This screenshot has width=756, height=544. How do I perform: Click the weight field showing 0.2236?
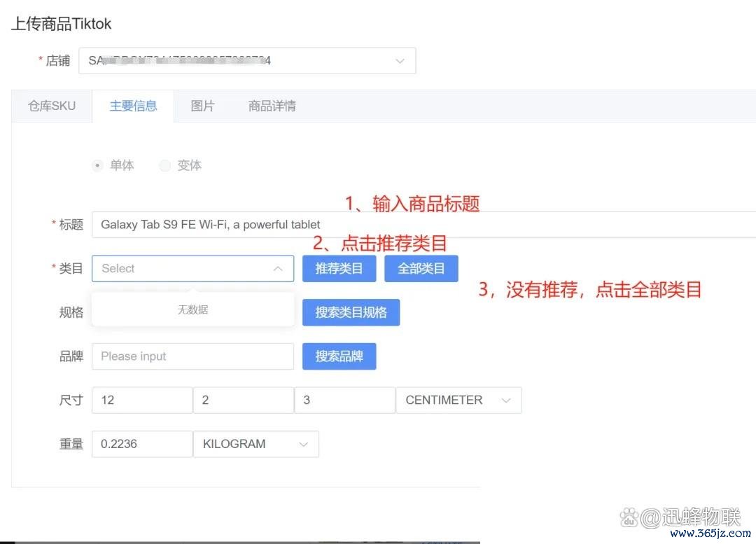(142, 444)
